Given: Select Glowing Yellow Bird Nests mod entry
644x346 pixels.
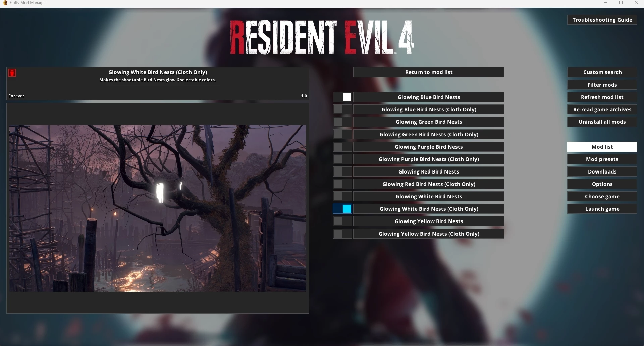Looking at the screenshot, I should point(429,221).
